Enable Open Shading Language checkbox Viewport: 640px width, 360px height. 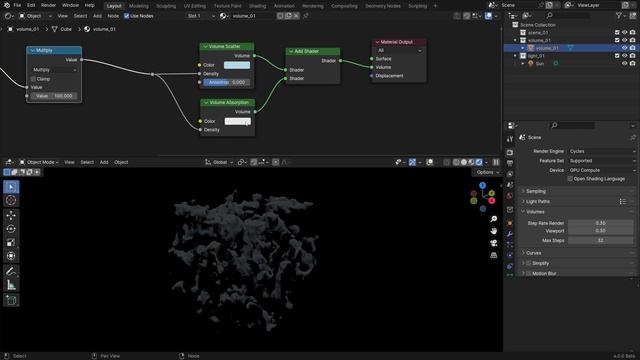570,179
